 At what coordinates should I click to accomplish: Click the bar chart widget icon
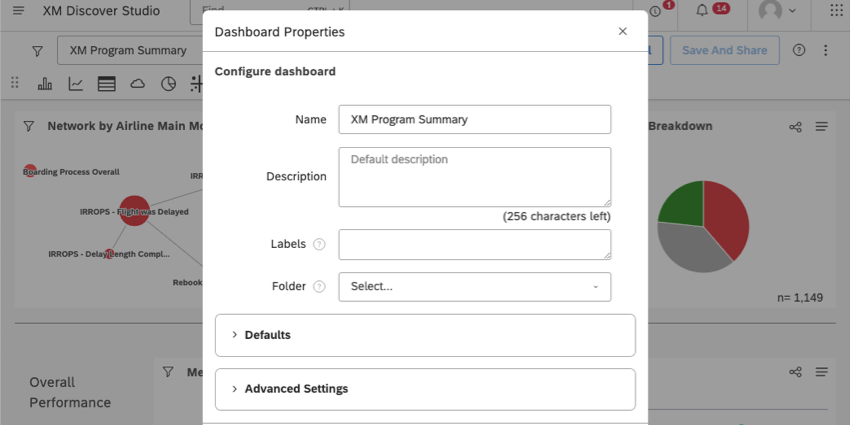coord(45,84)
